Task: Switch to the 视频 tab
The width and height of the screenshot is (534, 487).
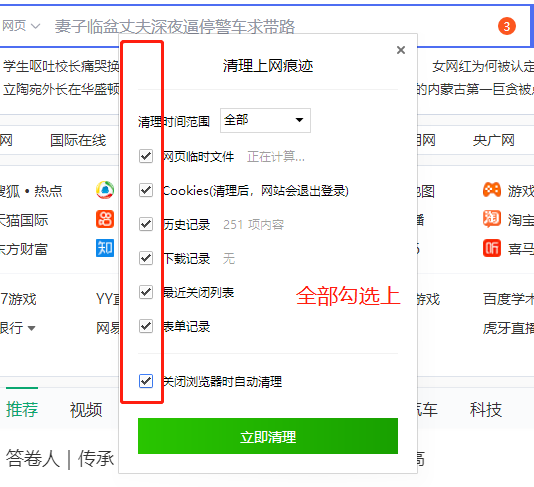Action: pos(86,410)
